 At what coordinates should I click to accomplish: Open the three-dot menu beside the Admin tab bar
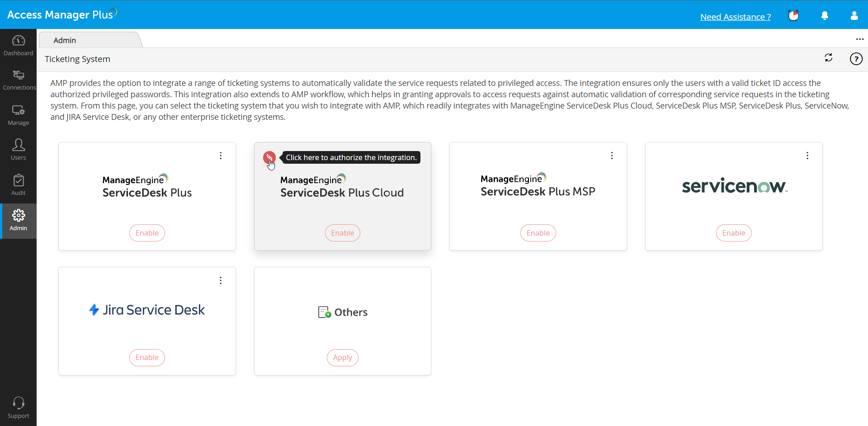[859, 39]
